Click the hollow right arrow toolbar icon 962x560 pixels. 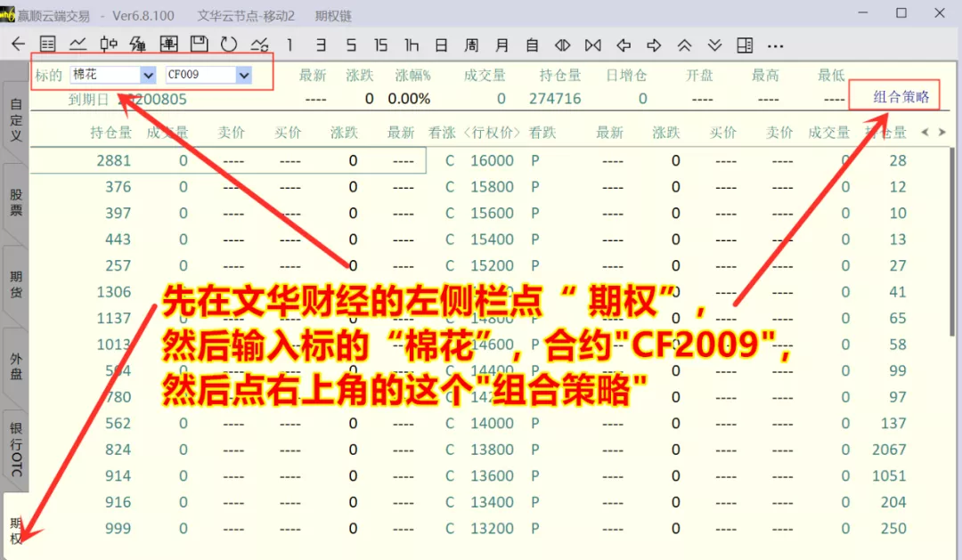tap(654, 45)
